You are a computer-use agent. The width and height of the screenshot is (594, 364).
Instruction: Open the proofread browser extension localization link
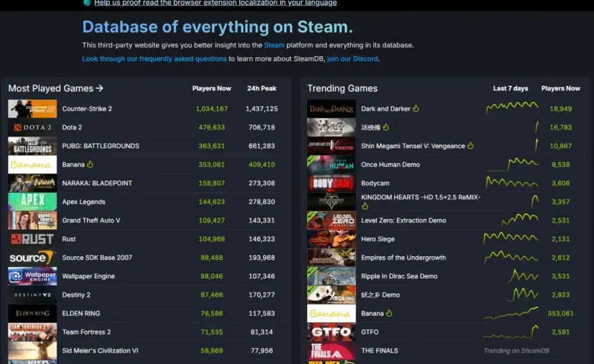[x=215, y=3]
